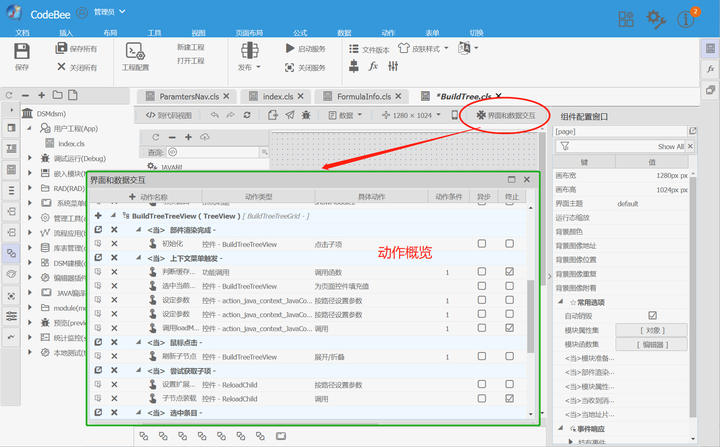Screen dimensions: 720x447
Task: Click the 发布 publish icon
Action: click(249, 51)
